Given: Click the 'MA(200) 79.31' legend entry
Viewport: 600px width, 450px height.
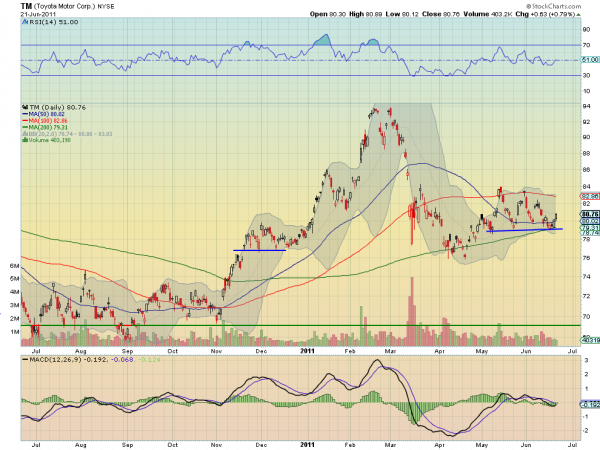Looking at the screenshot, I should pos(48,127).
